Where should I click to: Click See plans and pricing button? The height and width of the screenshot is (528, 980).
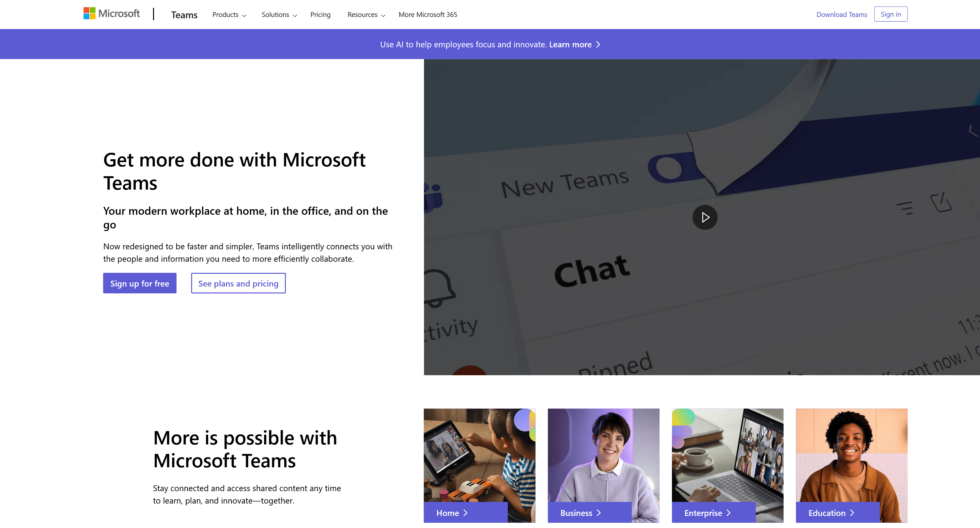tap(238, 283)
